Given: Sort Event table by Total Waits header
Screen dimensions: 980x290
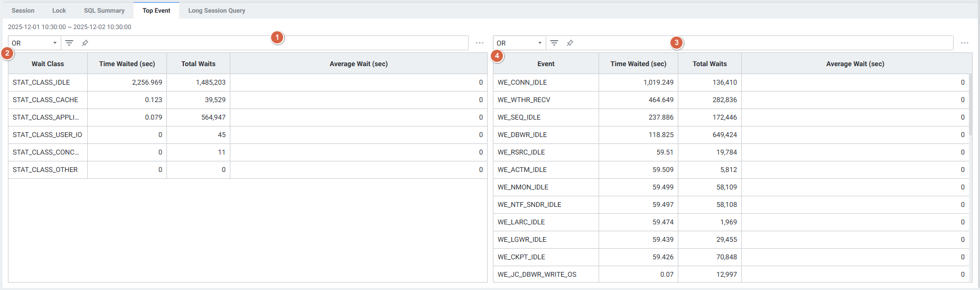Looking at the screenshot, I should (710, 64).
